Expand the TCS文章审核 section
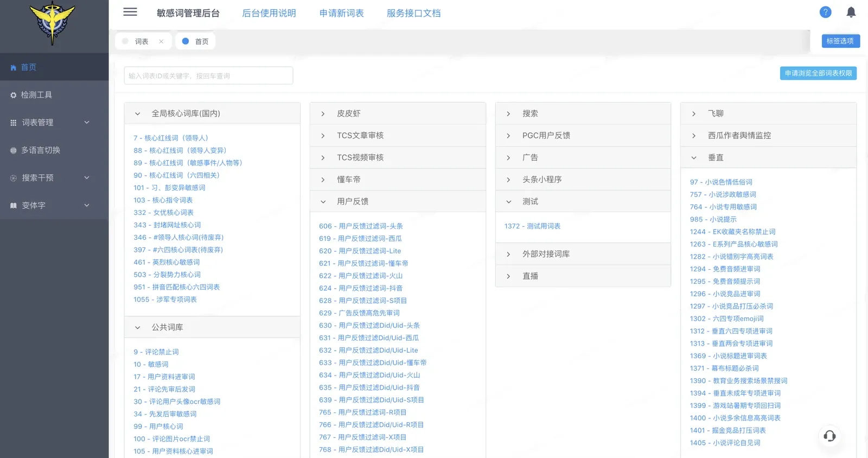 398,136
